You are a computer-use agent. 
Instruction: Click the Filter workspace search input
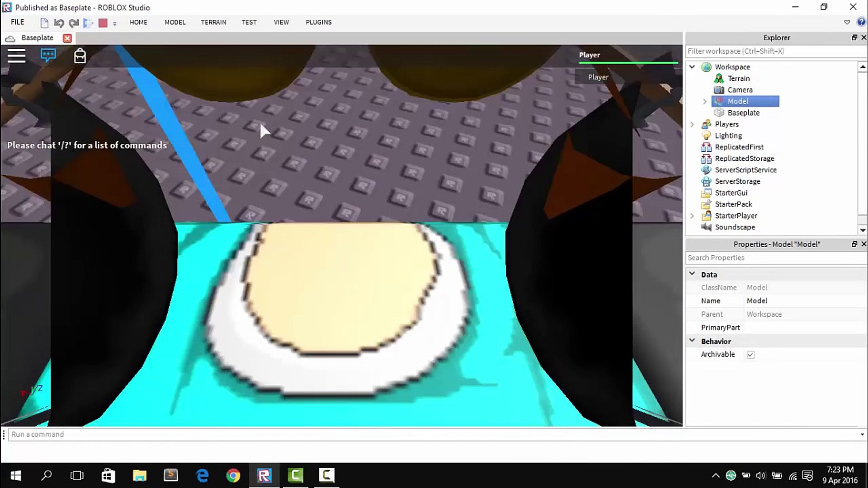pyautogui.click(x=775, y=51)
